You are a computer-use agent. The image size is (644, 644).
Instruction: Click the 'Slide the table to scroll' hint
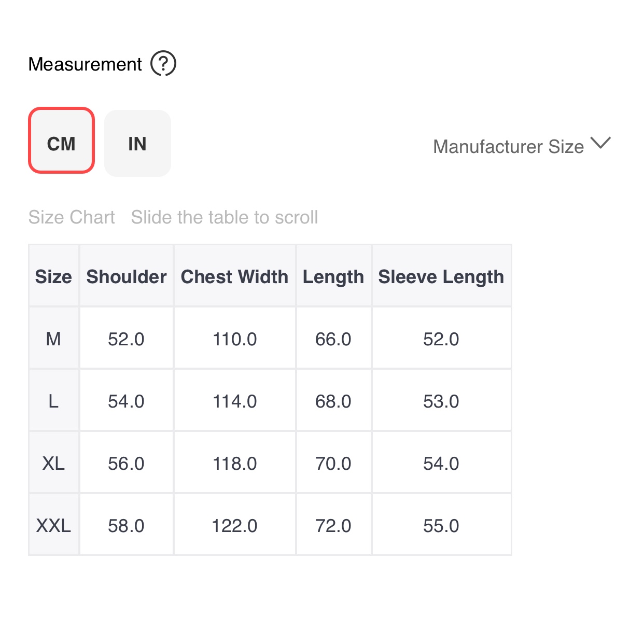(224, 217)
